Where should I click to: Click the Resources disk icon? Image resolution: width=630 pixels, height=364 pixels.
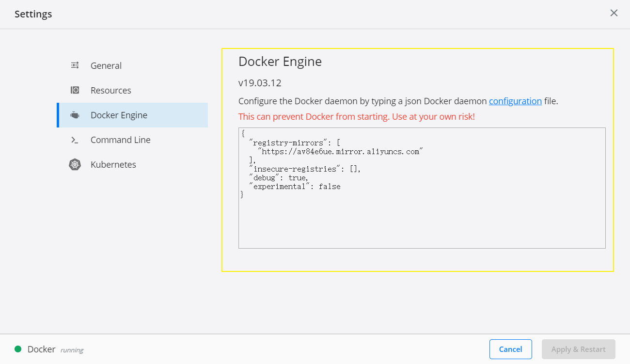click(x=75, y=90)
